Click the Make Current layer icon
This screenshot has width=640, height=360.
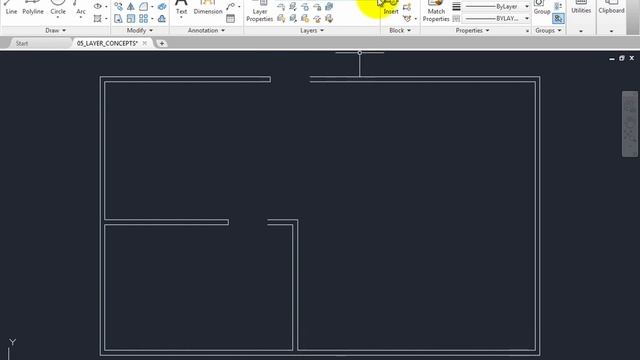[x=329, y=7]
